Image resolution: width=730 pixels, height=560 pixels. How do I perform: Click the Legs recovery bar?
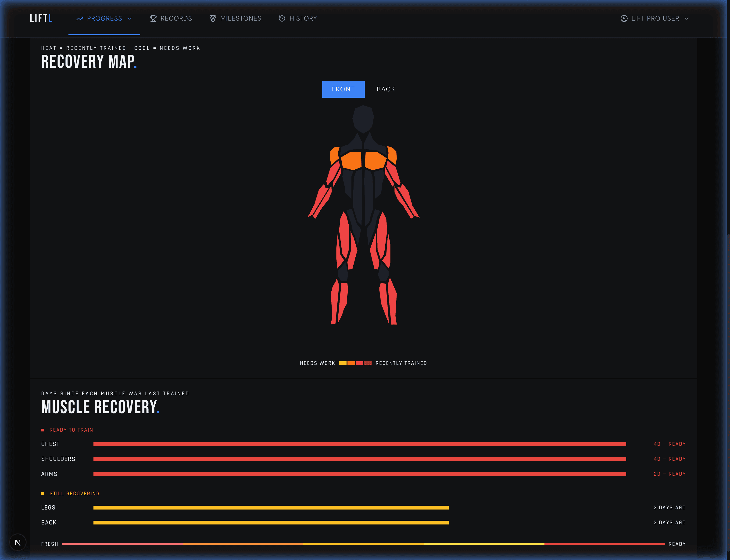(271, 508)
